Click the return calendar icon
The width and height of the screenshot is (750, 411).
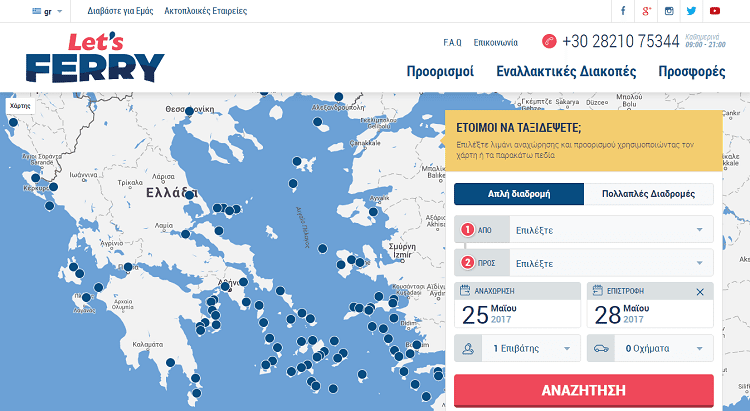coord(597,290)
